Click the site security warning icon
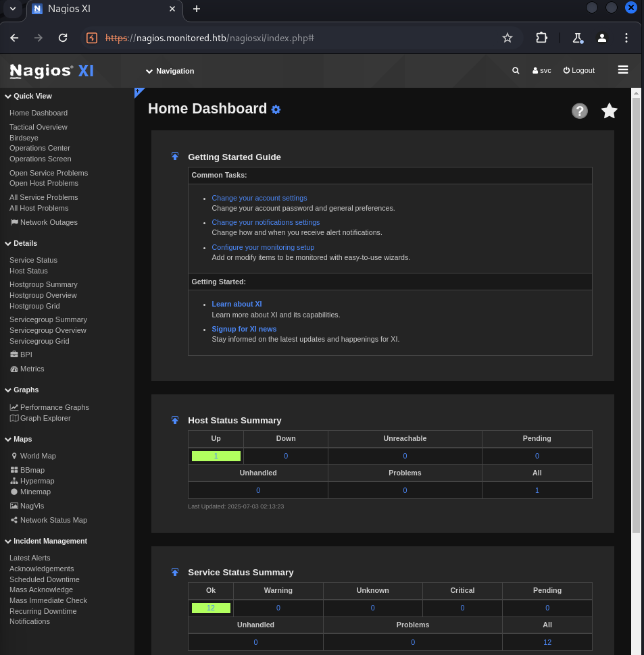 [x=92, y=38]
